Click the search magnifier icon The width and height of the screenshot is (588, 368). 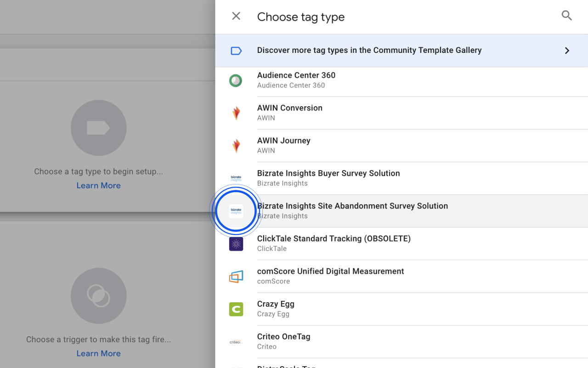[566, 16]
